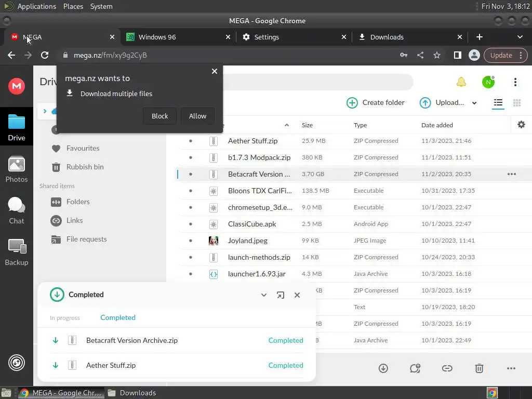Image resolution: width=532 pixels, height=399 pixels.
Task: Open Chrome tab search chevron
Action: pyautogui.click(x=520, y=37)
